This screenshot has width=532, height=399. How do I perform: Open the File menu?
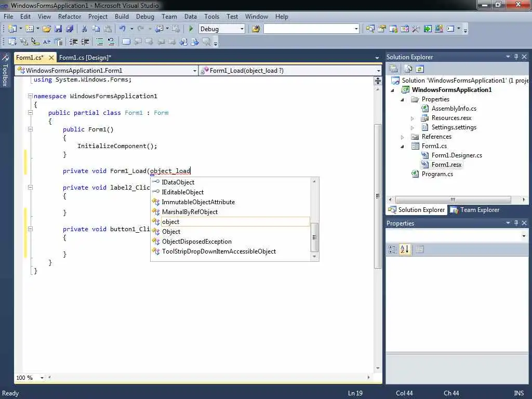click(8, 16)
